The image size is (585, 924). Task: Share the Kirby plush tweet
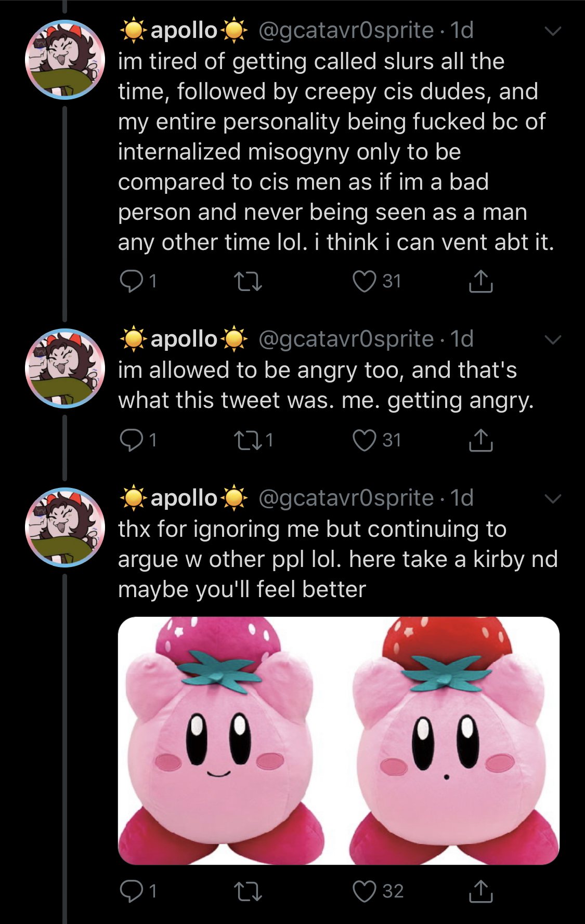coord(480,891)
